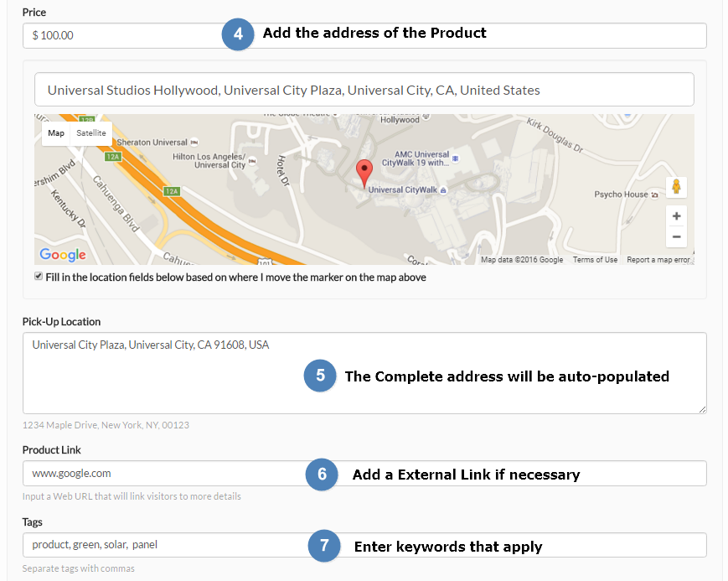Click Kentucky Dr street label
The height and width of the screenshot is (581, 728).
[x=68, y=208]
